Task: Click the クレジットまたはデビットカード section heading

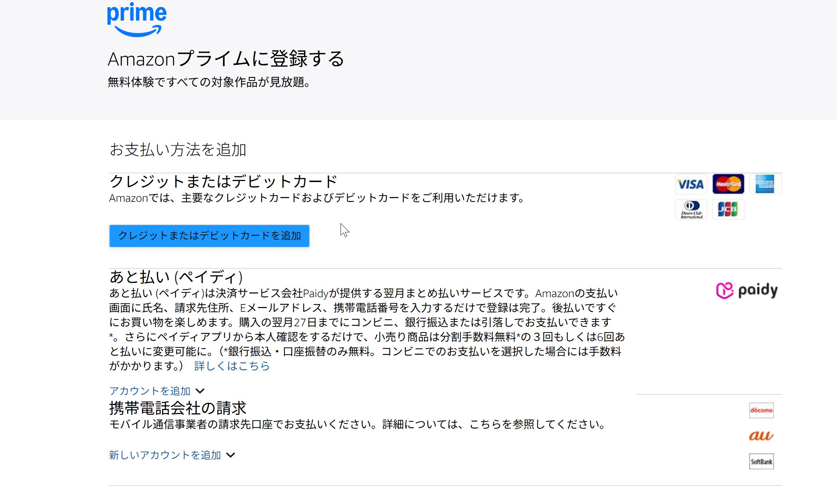Action: (x=223, y=181)
